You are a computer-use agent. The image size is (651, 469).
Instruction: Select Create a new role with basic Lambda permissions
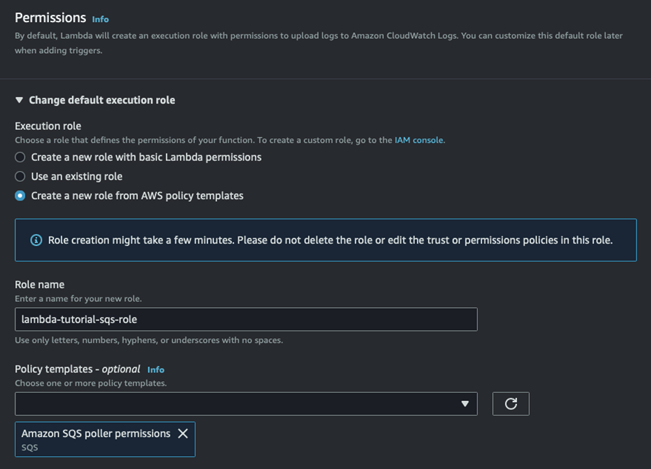pos(20,157)
